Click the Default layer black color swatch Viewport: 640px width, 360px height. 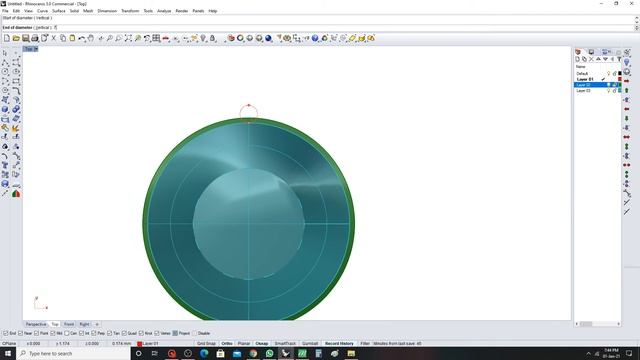click(x=620, y=73)
